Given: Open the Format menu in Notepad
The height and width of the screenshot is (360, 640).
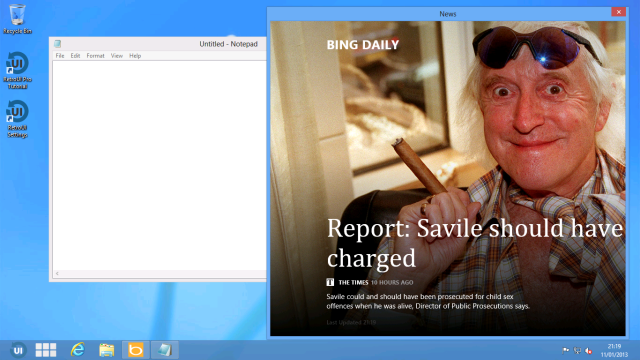Looking at the screenshot, I should pos(96,56).
